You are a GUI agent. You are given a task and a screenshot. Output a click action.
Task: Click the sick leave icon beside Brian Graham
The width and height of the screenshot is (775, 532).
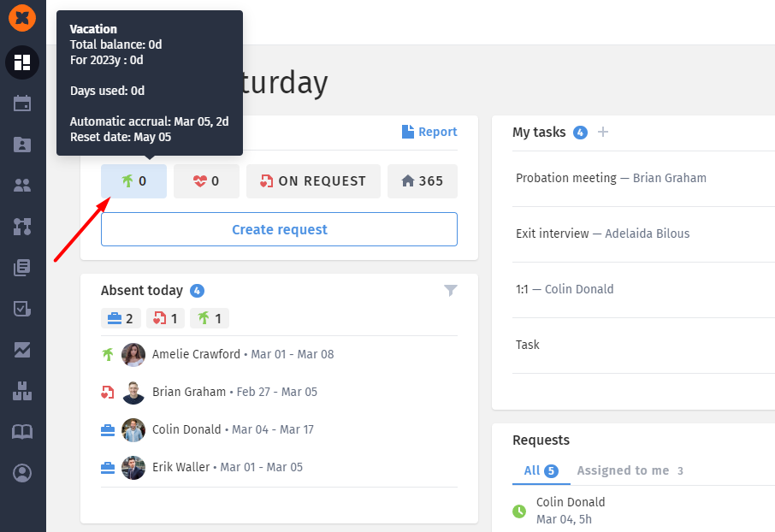tap(108, 392)
